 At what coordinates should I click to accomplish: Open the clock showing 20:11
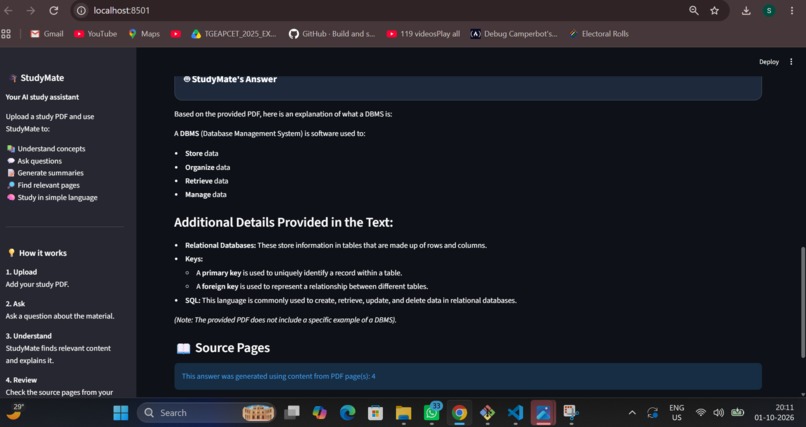(774, 413)
